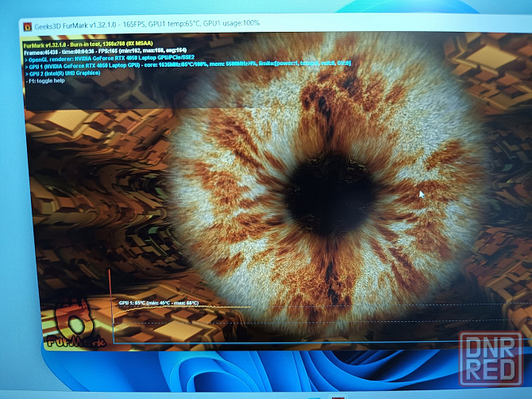Click the 'GPU 1 (NVIDIA GeForce RTX 4050 Laptop GPU)' line

187,64
